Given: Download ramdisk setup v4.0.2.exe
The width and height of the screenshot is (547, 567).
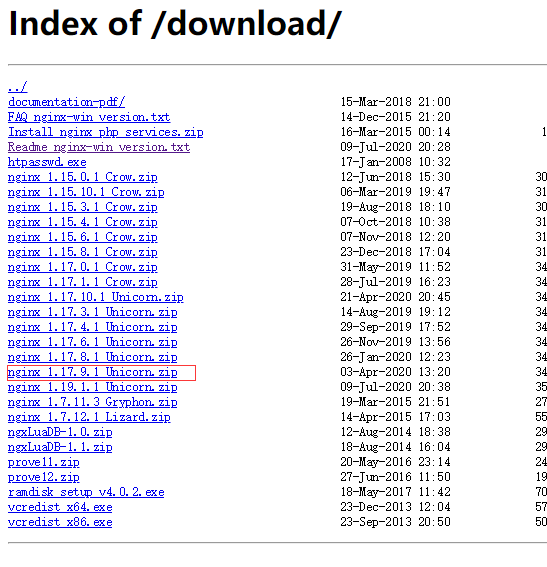Looking at the screenshot, I should tap(86, 492).
